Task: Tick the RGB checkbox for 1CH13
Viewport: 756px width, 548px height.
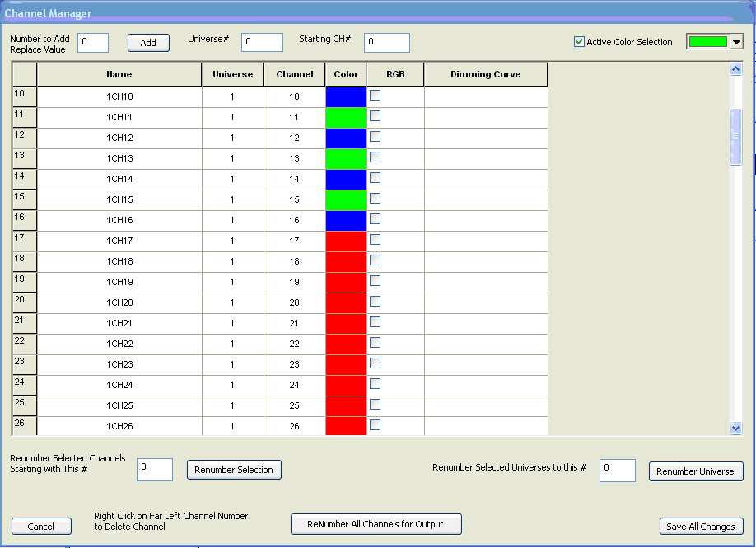Action: pyautogui.click(x=375, y=157)
